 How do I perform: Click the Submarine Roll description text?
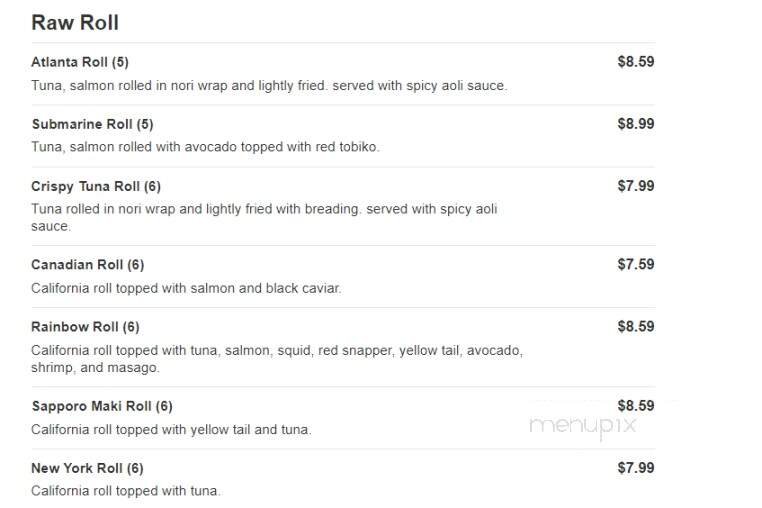coord(205,147)
